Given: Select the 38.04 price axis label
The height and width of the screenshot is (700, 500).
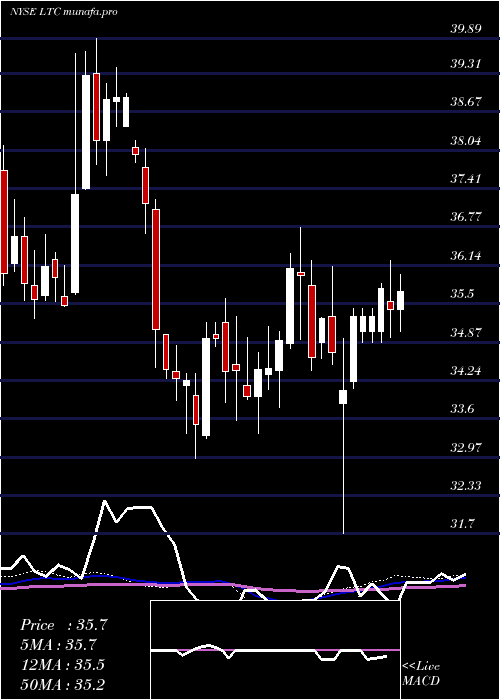Looking at the screenshot, I should (x=466, y=141).
